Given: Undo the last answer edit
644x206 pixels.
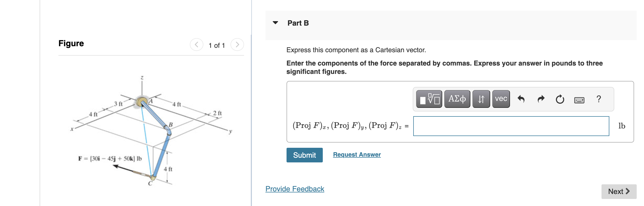Looking at the screenshot, I should tap(521, 99).
